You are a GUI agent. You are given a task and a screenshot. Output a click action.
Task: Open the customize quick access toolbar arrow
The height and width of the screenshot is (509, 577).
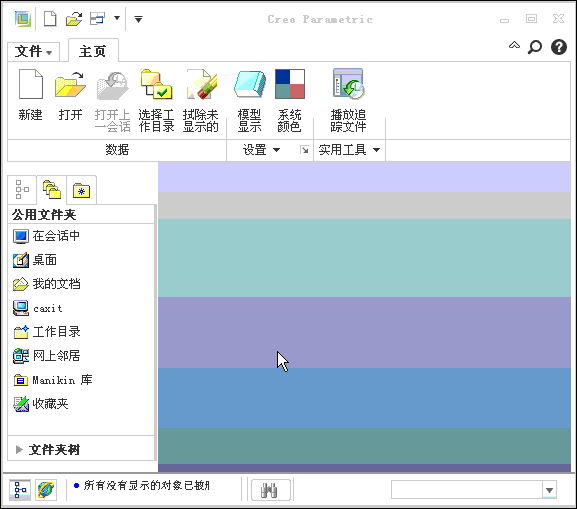click(x=138, y=19)
